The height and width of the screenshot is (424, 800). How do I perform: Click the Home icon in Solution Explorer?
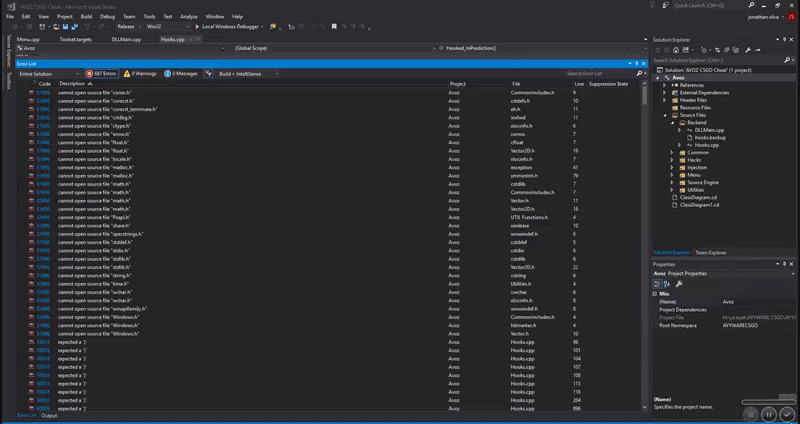point(676,50)
